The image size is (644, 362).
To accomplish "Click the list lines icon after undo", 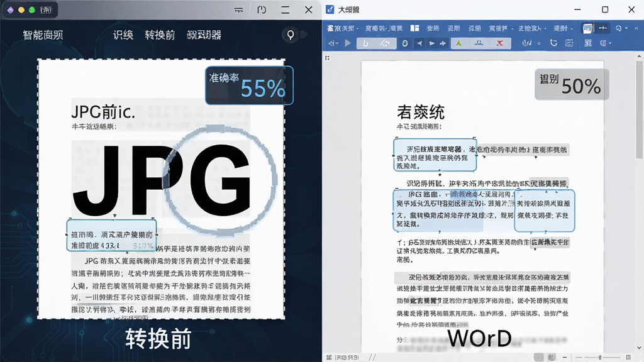I will [x=569, y=43].
